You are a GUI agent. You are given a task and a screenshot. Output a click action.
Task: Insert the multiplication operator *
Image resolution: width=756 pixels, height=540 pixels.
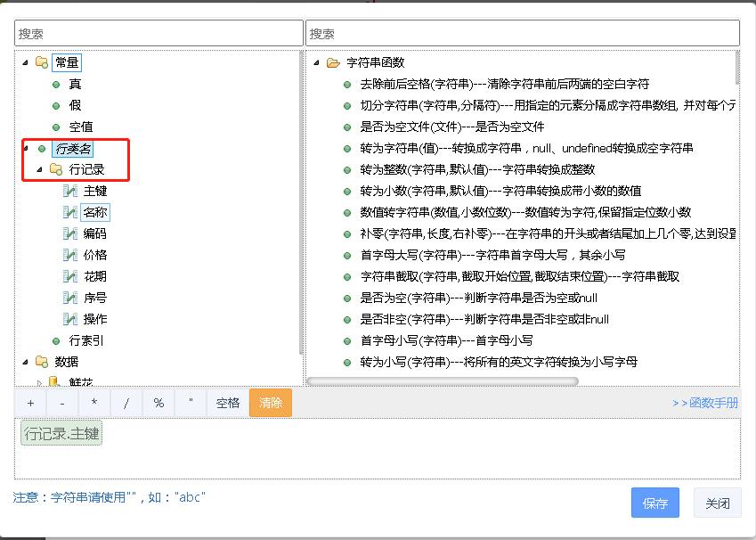(x=94, y=403)
